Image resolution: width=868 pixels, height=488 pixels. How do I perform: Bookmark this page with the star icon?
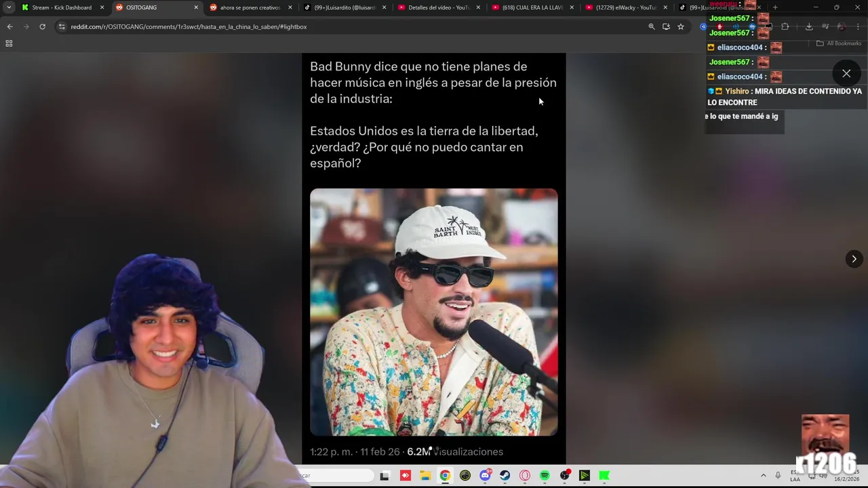[x=681, y=26]
